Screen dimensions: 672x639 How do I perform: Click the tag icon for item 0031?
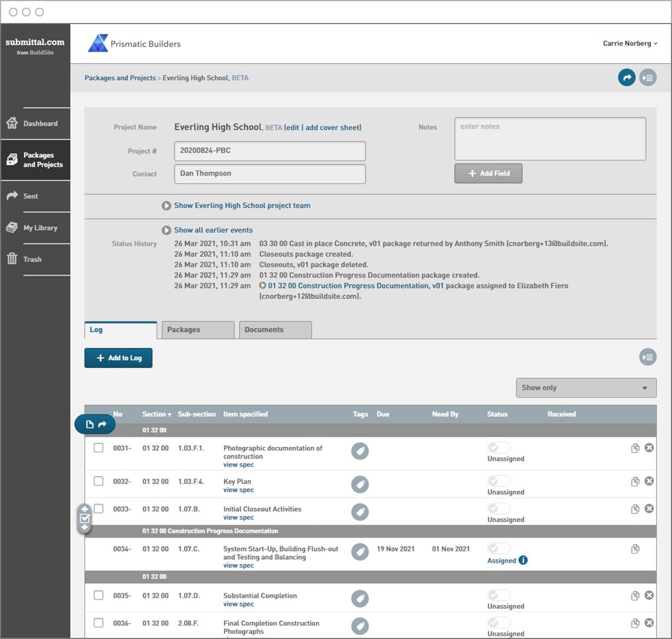click(360, 451)
